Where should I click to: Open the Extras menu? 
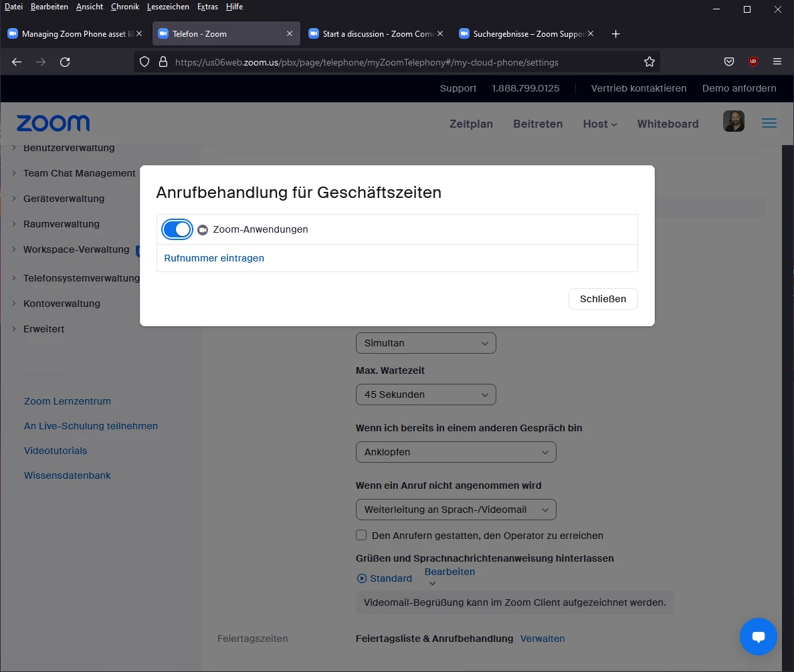tap(207, 7)
